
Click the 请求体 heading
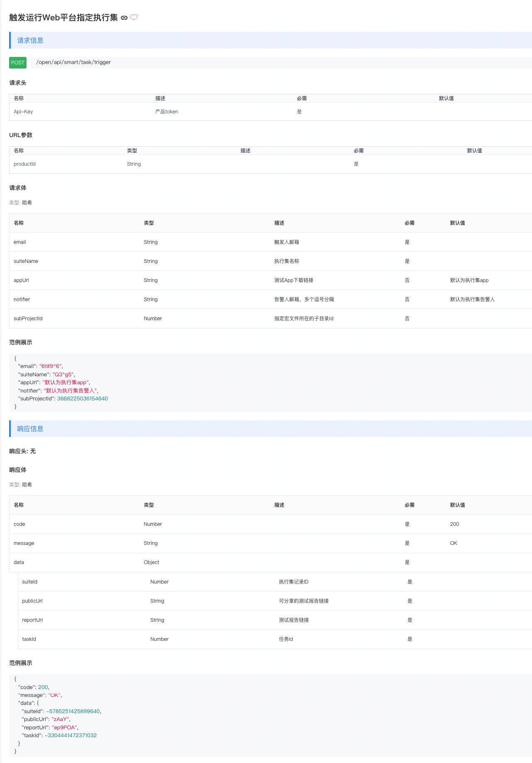[18, 188]
